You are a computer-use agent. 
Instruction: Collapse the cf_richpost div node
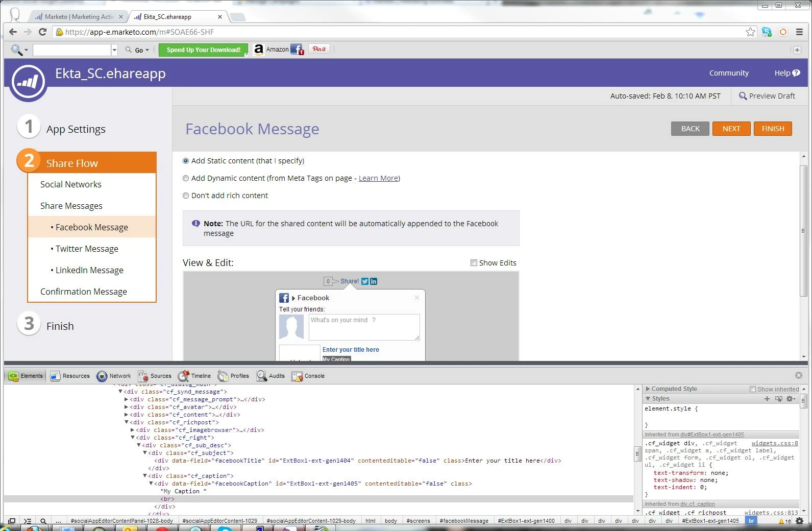(x=126, y=422)
